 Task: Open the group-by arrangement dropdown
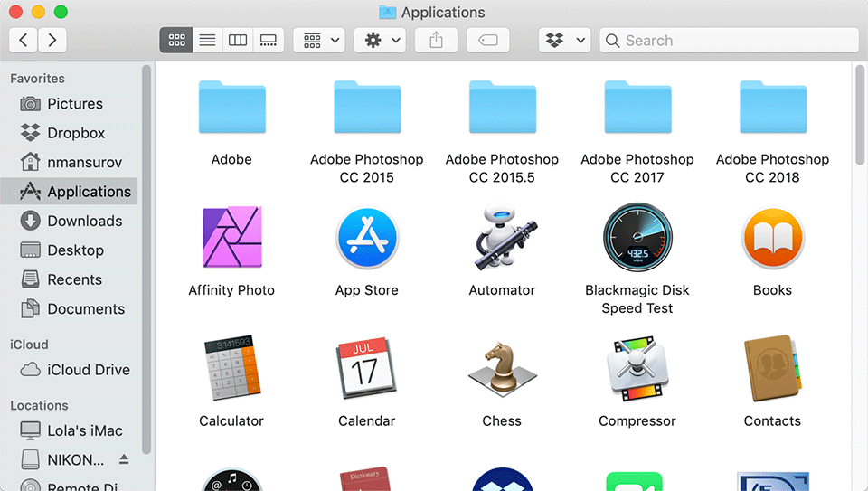(x=319, y=40)
